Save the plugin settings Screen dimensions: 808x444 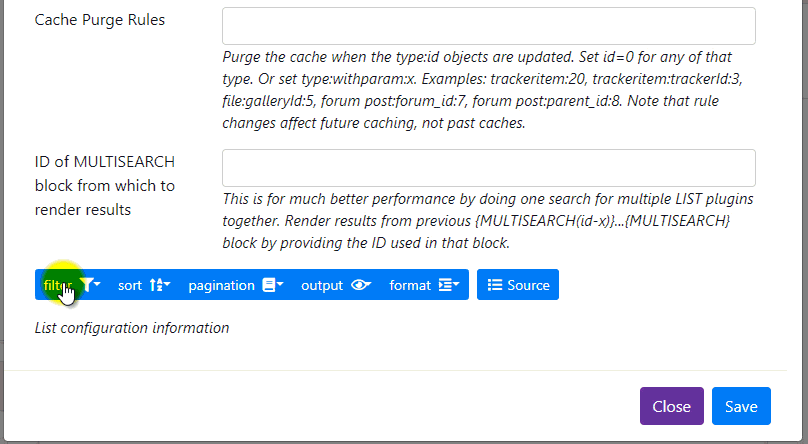[741, 406]
